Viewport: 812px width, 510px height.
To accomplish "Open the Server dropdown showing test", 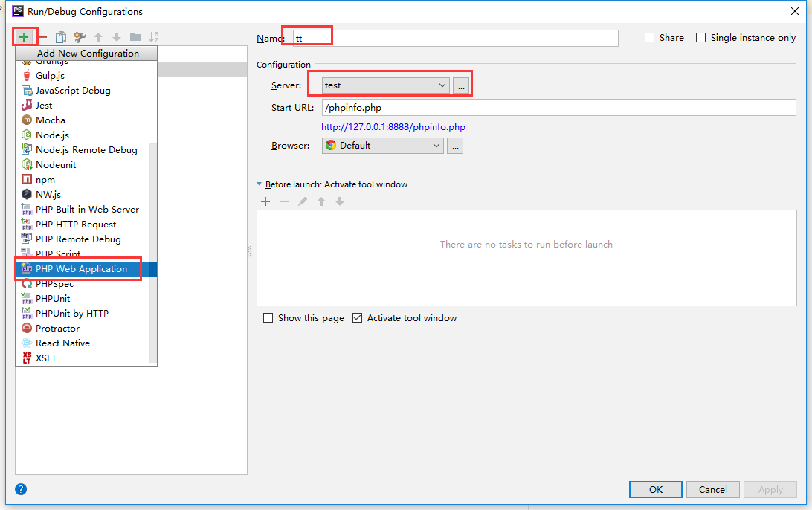I will (385, 85).
